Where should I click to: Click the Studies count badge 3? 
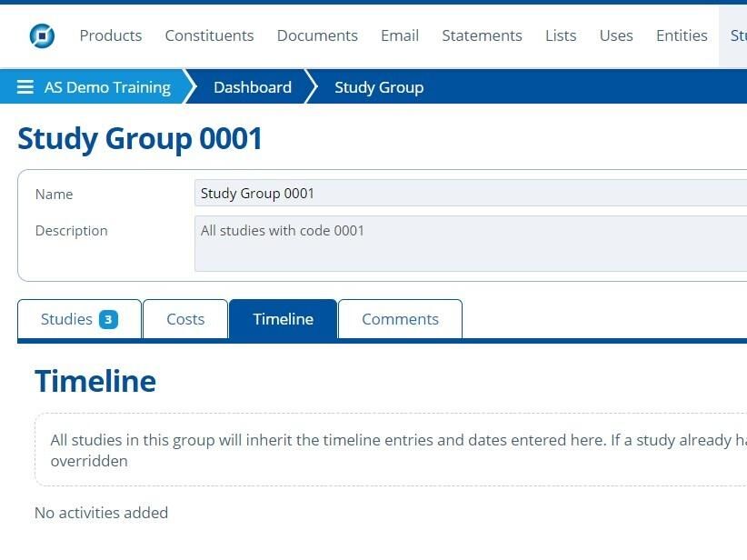108,319
